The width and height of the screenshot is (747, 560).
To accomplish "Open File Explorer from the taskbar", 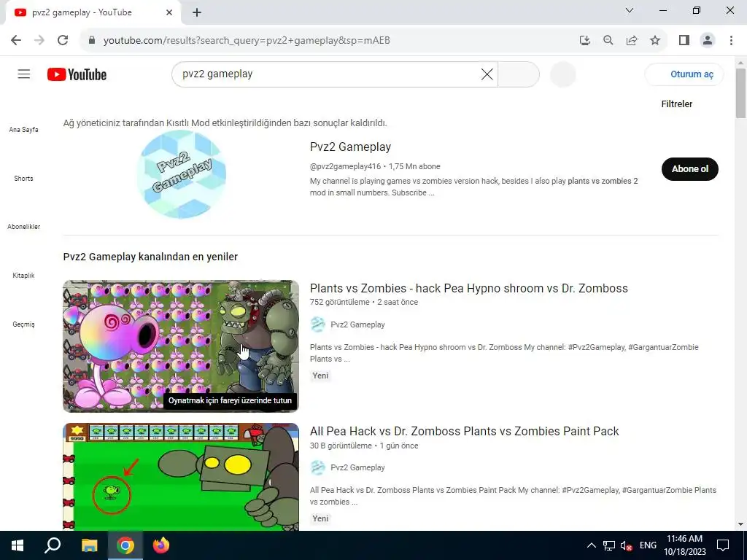I will click(89, 545).
